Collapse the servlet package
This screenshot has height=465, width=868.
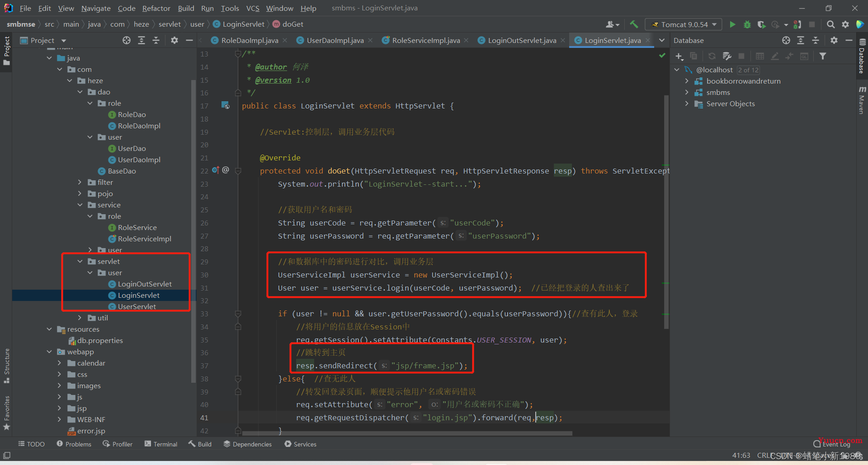point(80,261)
